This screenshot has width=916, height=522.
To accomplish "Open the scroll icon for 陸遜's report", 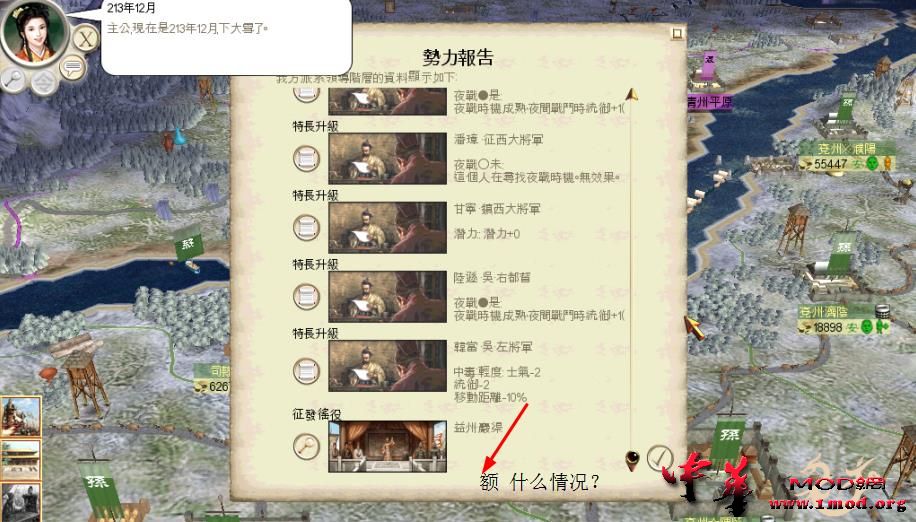I will click(307, 297).
